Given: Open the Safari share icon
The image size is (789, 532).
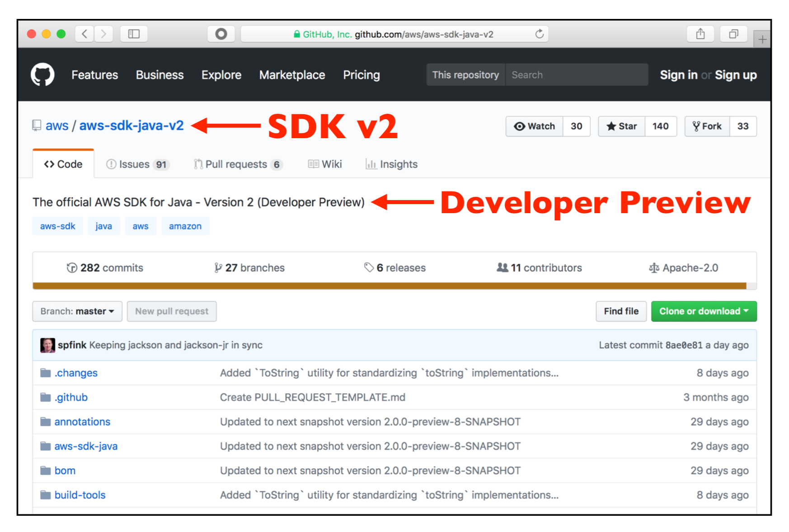Looking at the screenshot, I should [700, 34].
